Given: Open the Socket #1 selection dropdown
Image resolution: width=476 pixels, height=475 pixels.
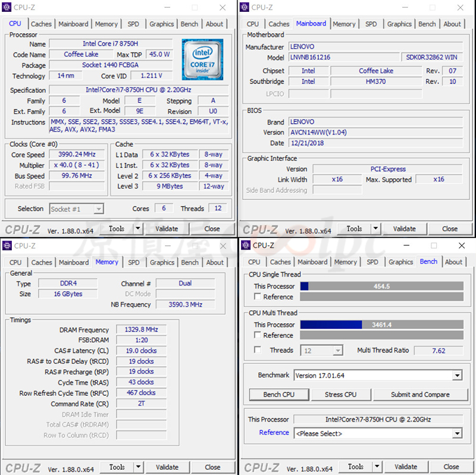Looking at the screenshot, I should point(77,209).
